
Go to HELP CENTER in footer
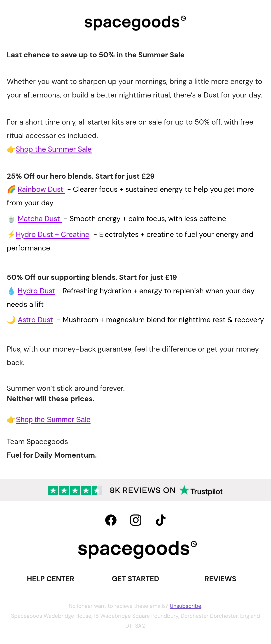coord(51,579)
